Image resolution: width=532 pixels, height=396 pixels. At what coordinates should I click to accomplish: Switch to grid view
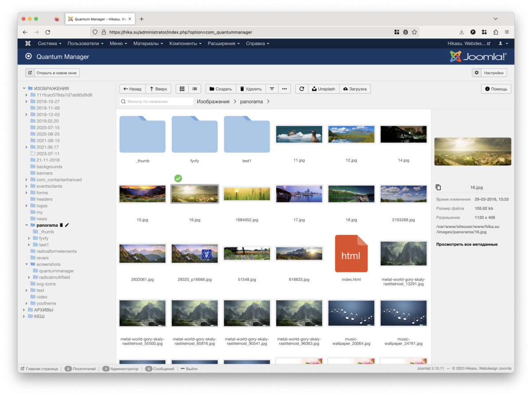(182, 89)
